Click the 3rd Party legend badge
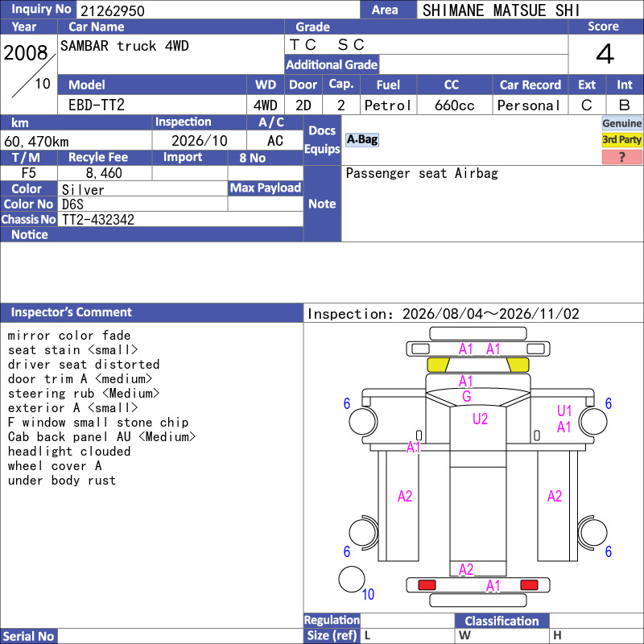 point(621,139)
